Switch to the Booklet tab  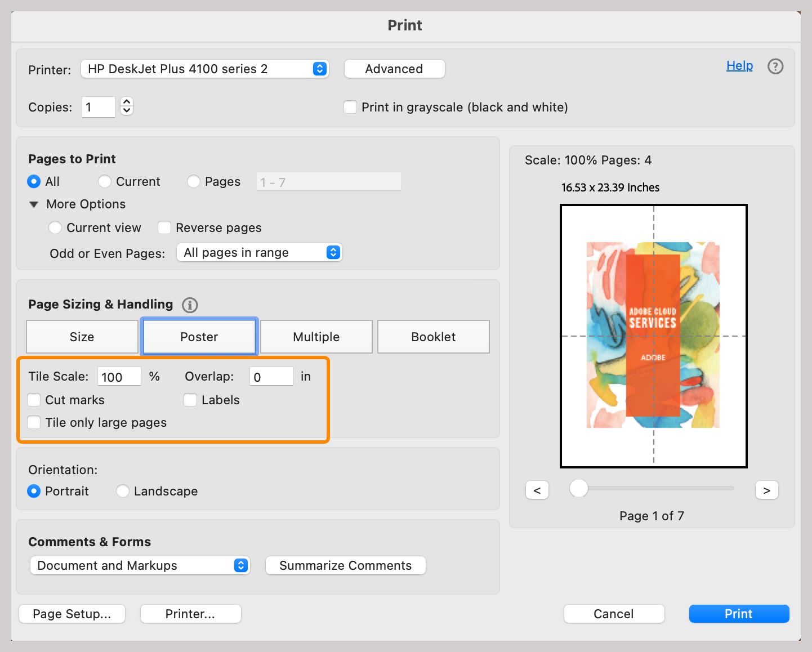[x=433, y=337]
